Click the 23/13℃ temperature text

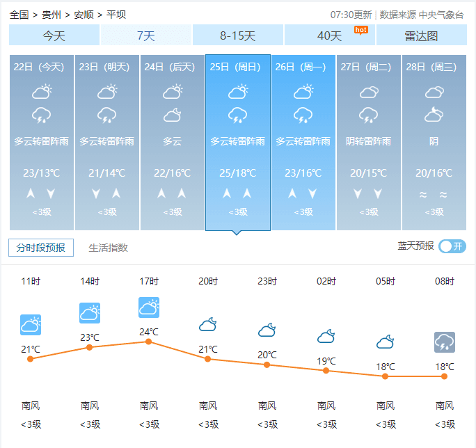point(42,173)
